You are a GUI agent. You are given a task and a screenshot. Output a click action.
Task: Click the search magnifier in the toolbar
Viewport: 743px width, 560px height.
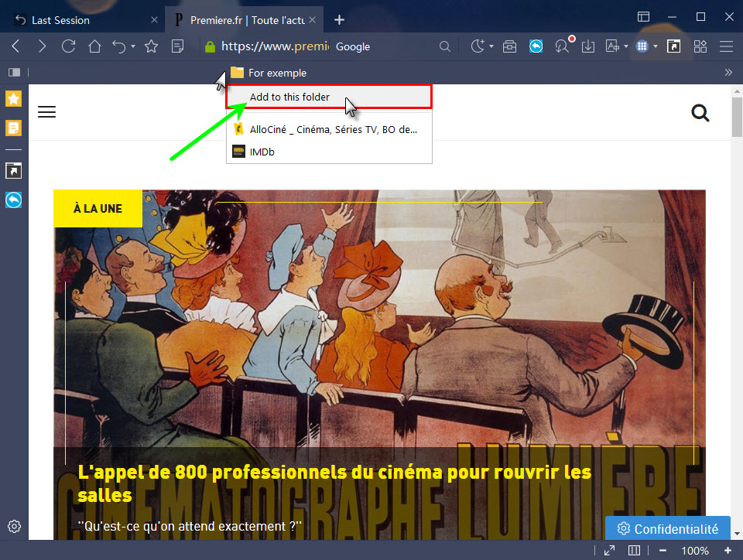444,46
